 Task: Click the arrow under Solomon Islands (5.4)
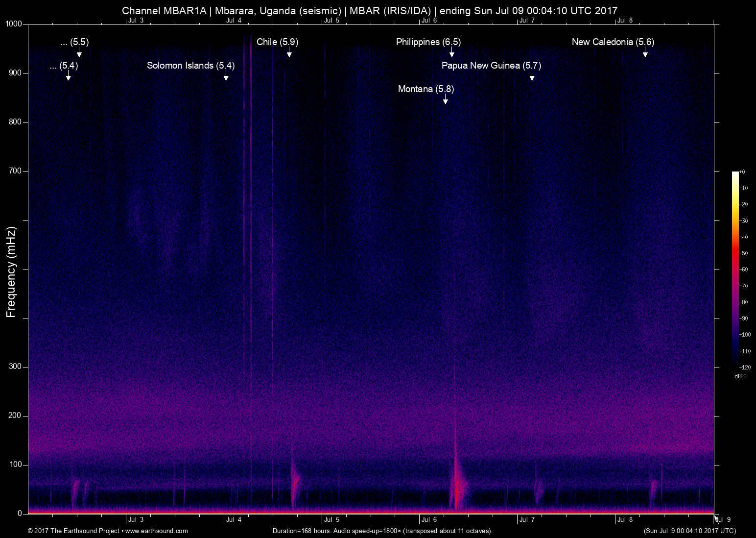[226, 75]
